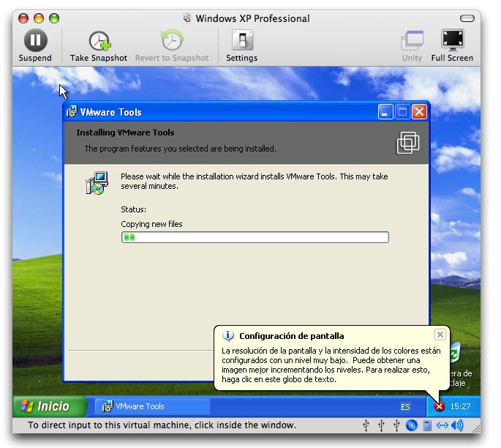Screen dimensions: 501x448
Task: Open the Recycle Bin desktop icon
Action: click(x=455, y=354)
